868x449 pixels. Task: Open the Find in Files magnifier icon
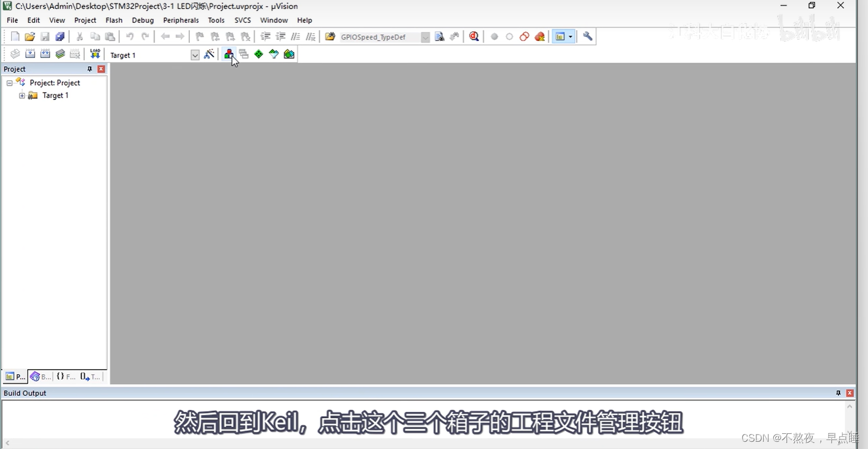click(474, 36)
